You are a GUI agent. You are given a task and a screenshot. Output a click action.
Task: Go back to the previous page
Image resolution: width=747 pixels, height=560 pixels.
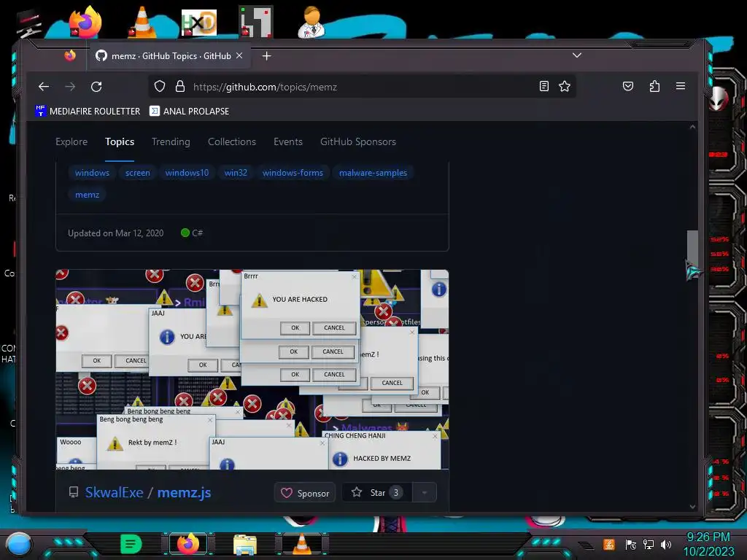44,87
